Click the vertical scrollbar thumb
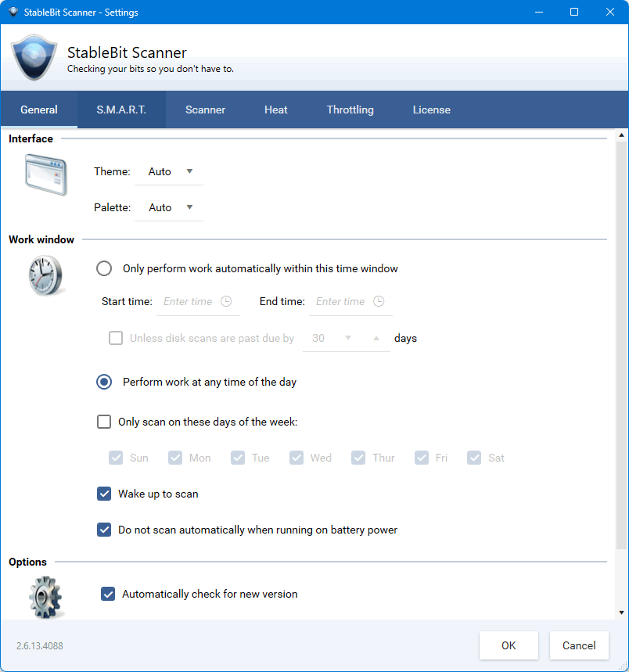Image resolution: width=629 pixels, height=672 pixels. coord(621,345)
